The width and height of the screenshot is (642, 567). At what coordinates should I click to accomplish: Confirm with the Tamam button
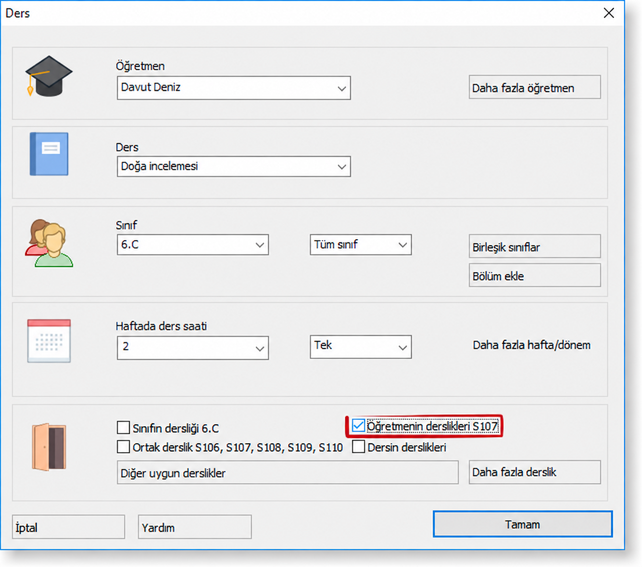(523, 524)
